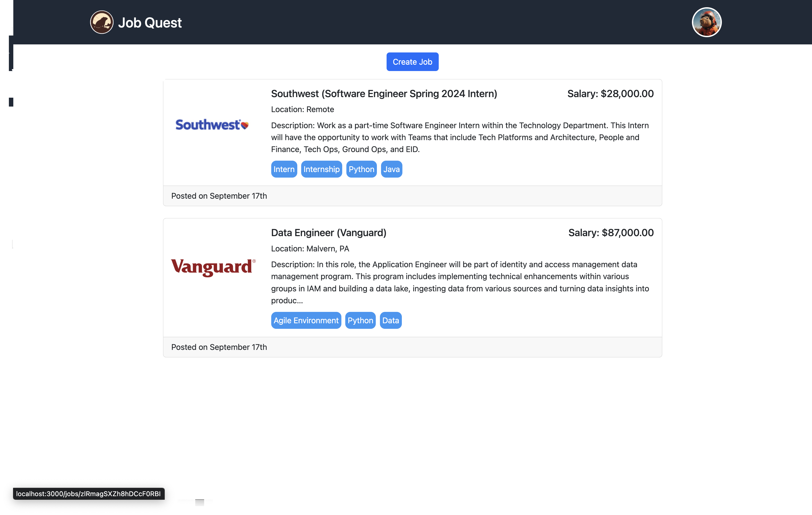Click the Vanguard company logo
Screen dimensions: 812x515
pos(213,267)
